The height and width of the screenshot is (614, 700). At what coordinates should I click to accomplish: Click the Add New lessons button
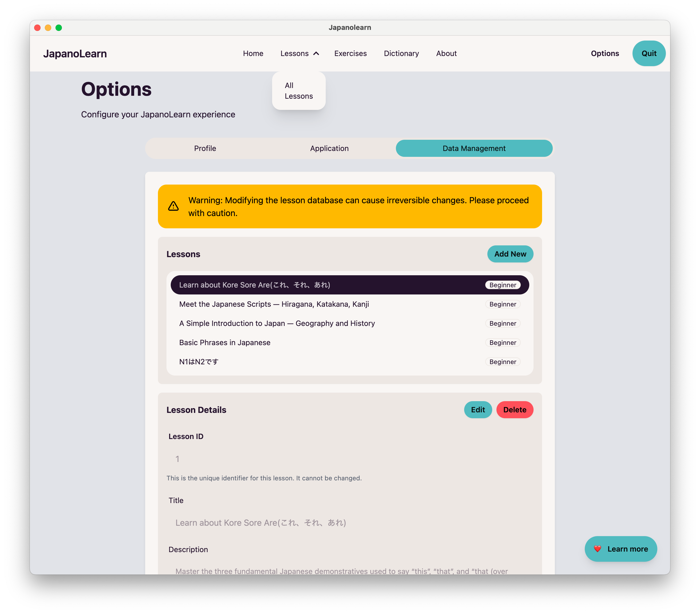(510, 254)
